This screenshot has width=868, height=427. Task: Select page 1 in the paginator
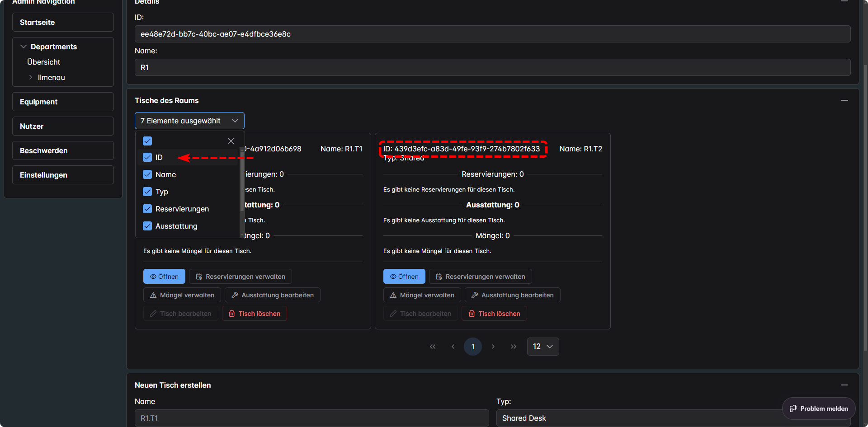(x=473, y=347)
